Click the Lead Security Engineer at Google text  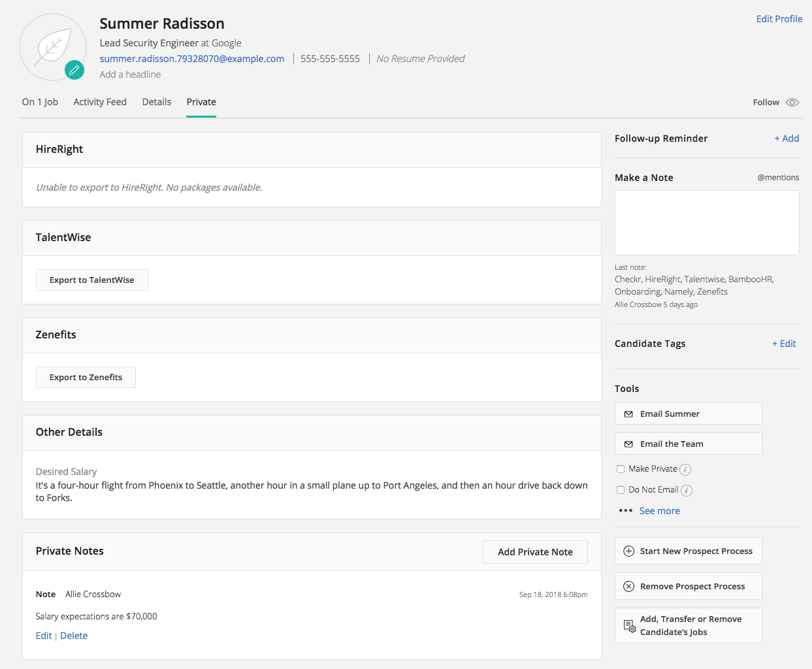tap(171, 43)
